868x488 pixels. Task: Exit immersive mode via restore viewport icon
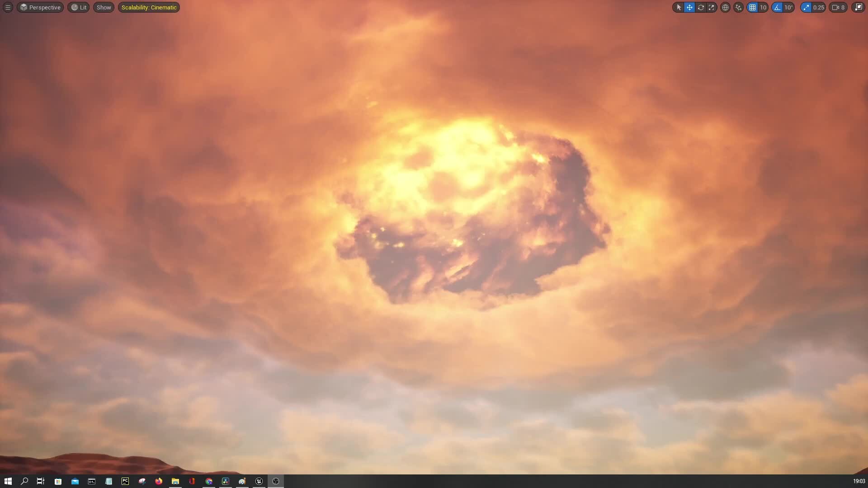[x=858, y=7]
